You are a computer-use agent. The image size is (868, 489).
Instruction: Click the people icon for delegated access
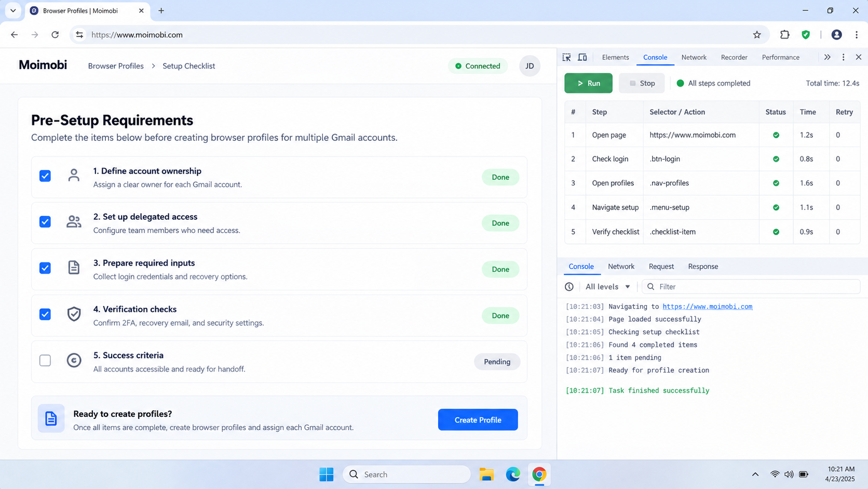[74, 222]
